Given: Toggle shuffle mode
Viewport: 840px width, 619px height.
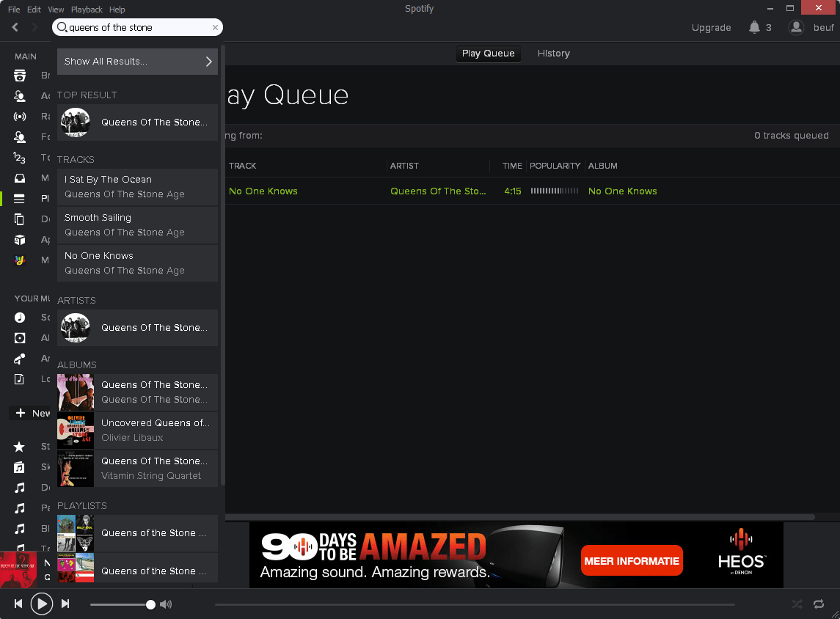Looking at the screenshot, I should point(797,604).
